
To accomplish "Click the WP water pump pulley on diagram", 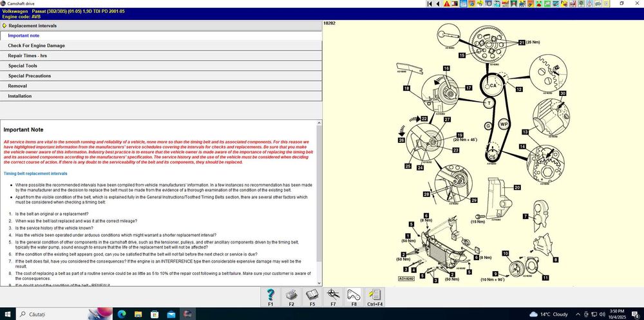I will tap(504, 124).
